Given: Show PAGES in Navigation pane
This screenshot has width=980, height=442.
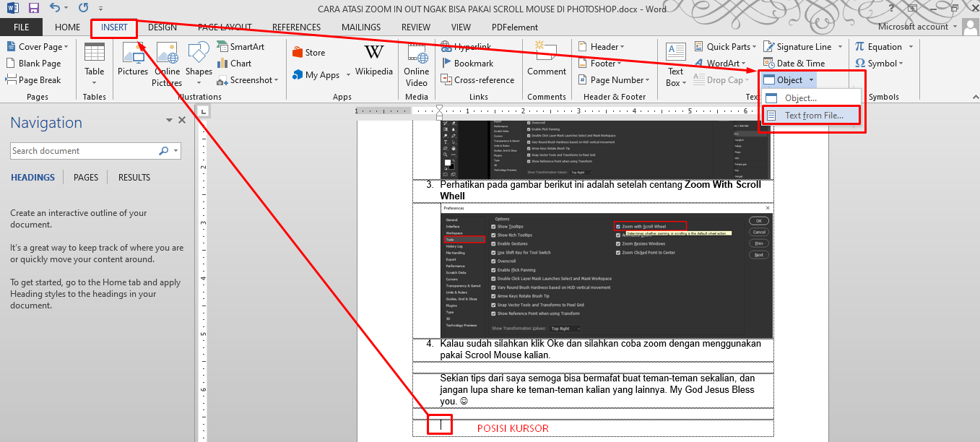Looking at the screenshot, I should tap(86, 178).
